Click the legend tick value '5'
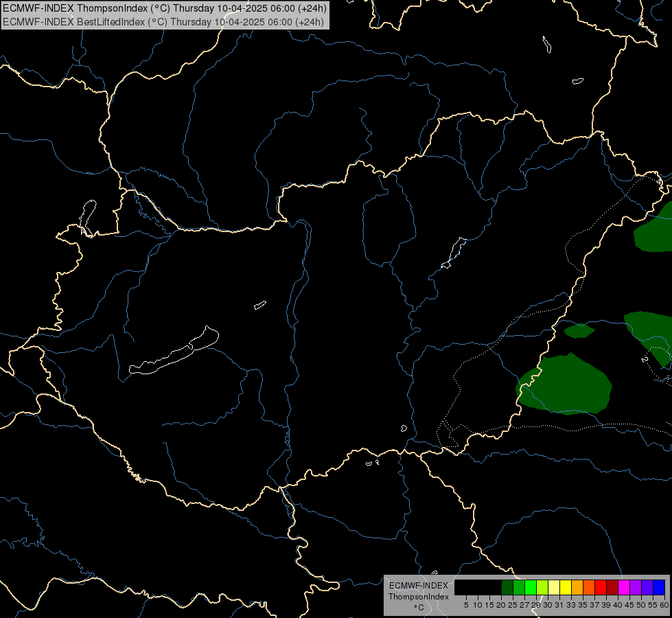The height and width of the screenshot is (618, 672). 466,605
